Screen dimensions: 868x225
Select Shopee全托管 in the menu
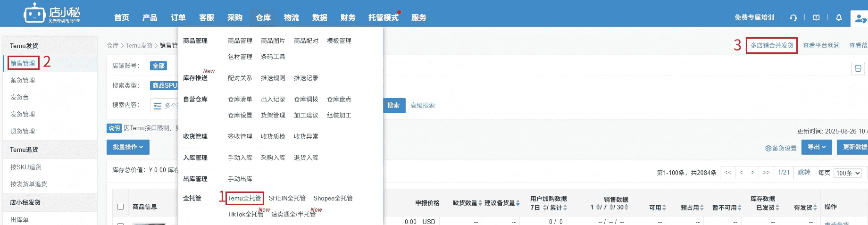[x=333, y=198]
